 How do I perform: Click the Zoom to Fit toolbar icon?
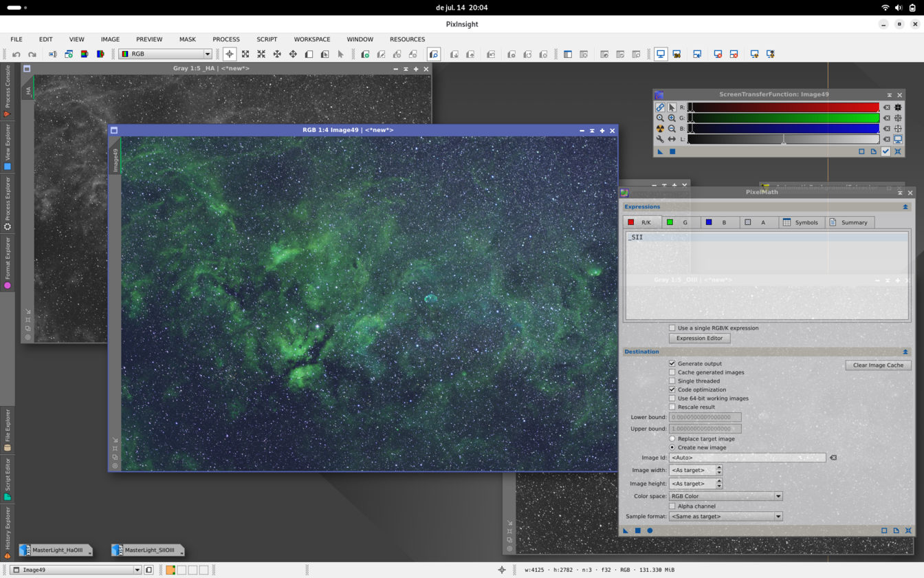(x=245, y=54)
